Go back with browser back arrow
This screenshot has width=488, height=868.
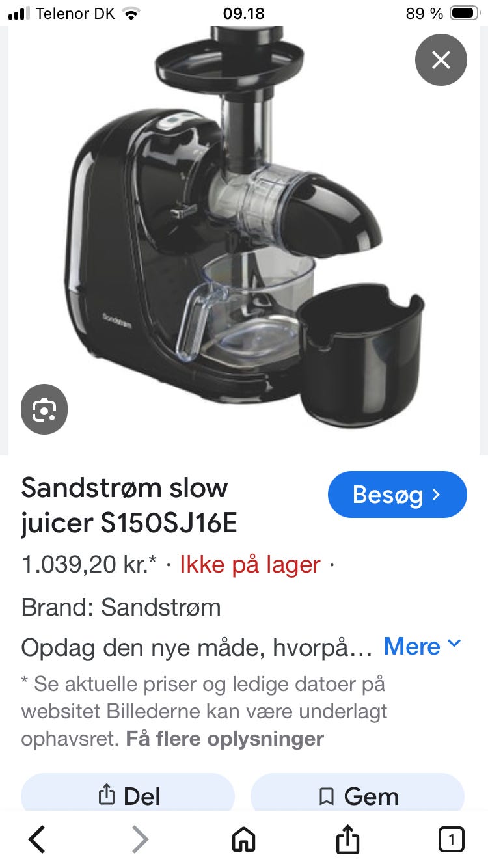point(37,839)
